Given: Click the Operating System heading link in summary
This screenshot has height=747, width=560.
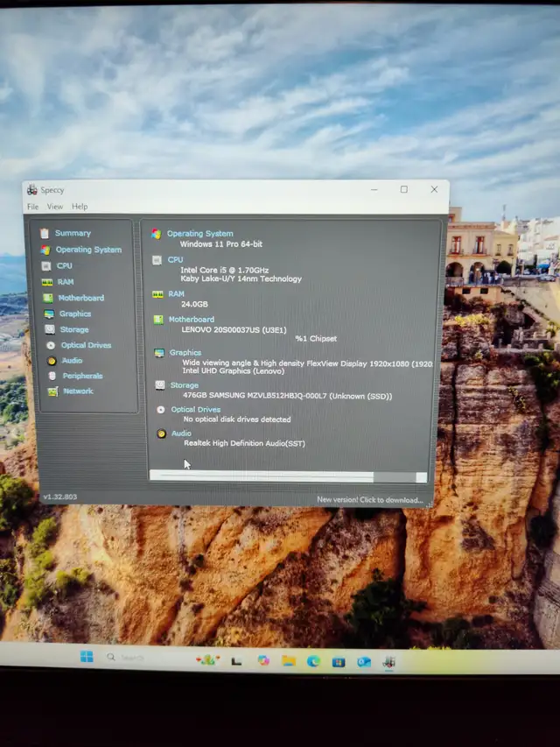Looking at the screenshot, I should coord(200,234).
